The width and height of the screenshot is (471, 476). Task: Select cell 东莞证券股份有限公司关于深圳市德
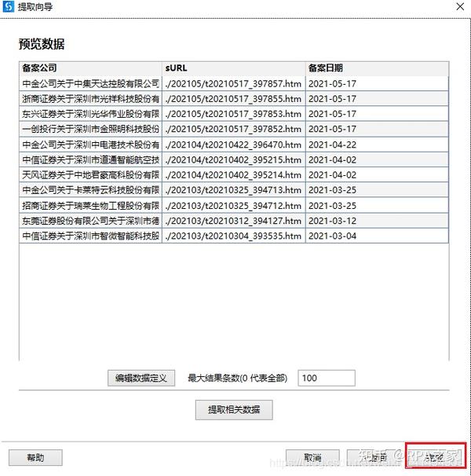pos(90,221)
